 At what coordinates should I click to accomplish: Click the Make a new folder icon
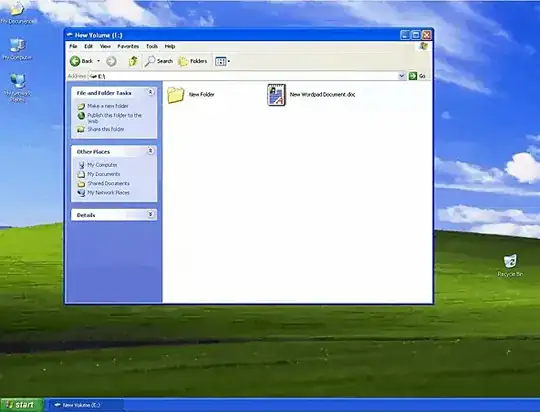[81, 106]
